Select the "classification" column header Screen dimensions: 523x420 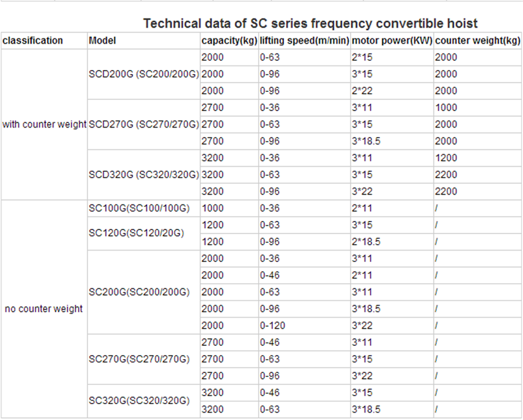pyautogui.click(x=33, y=40)
